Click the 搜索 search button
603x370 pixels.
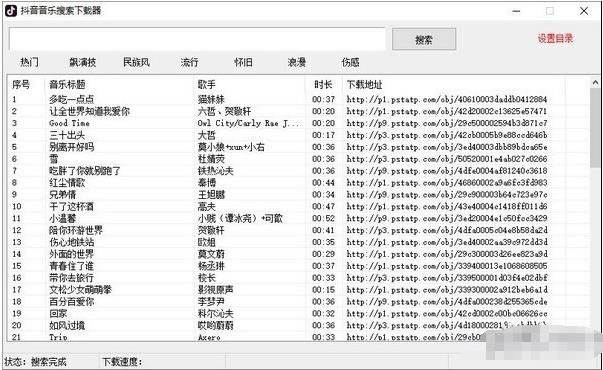[x=424, y=39]
